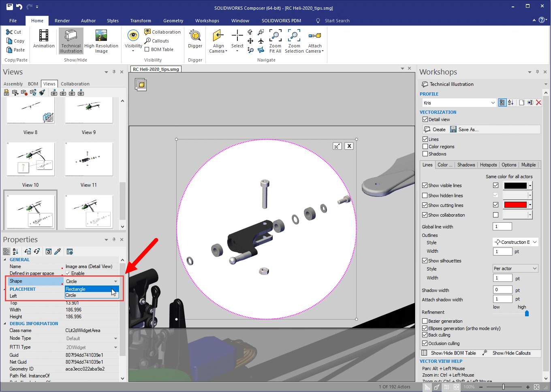Viewport: 551px width, 392px height.
Task: Open the File menu
Action: [13, 21]
